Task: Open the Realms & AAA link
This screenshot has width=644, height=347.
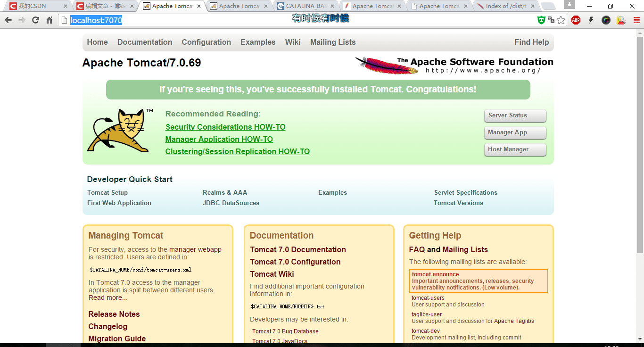Action: 225,192
